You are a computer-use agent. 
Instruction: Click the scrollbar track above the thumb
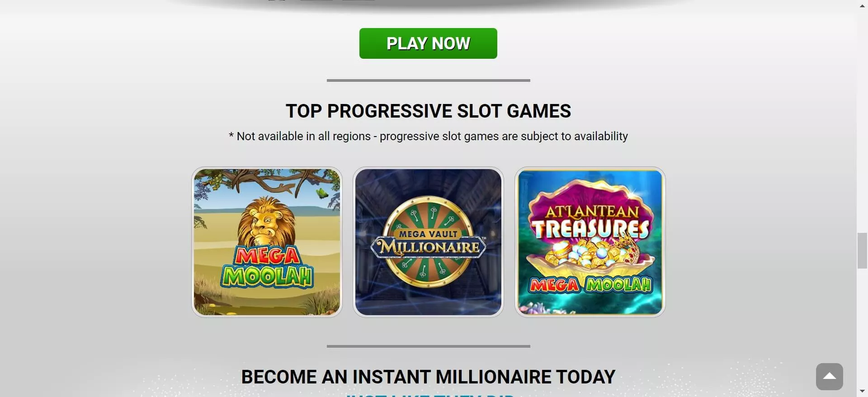tap(862, 121)
